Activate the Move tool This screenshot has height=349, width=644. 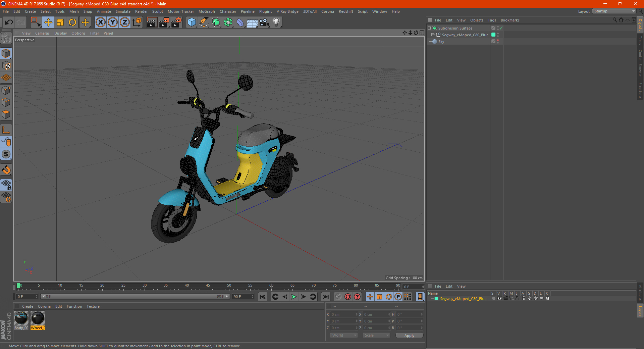pyautogui.click(x=48, y=22)
